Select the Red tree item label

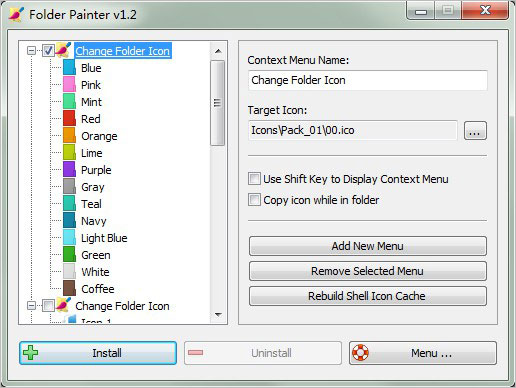(91, 119)
